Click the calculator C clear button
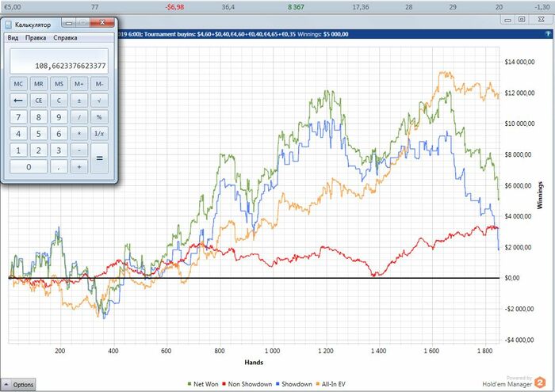The image size is (555, 392). [x=59, y=101]
